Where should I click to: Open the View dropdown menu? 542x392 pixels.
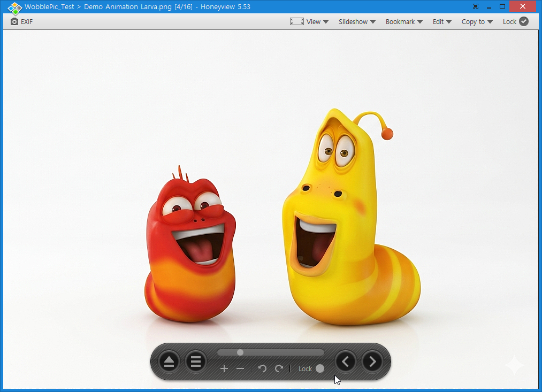(317, 22)
